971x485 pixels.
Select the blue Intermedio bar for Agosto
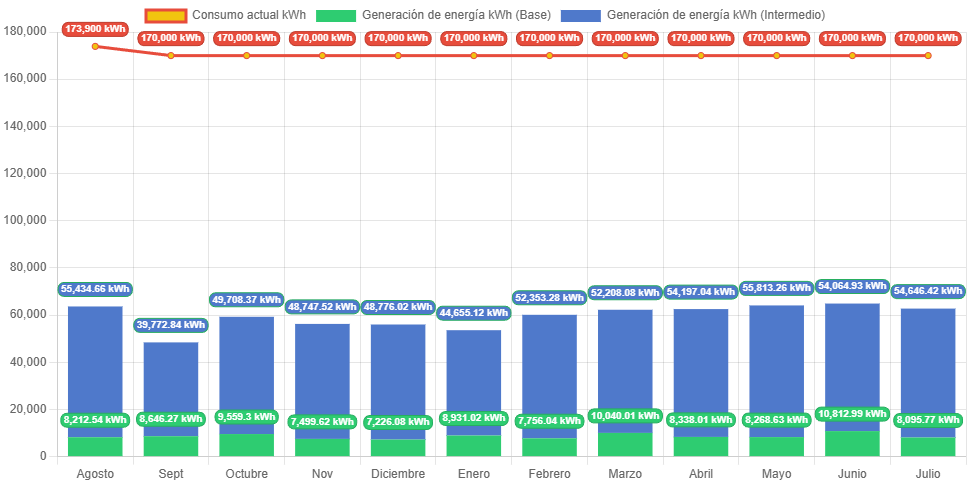[95, 370]
